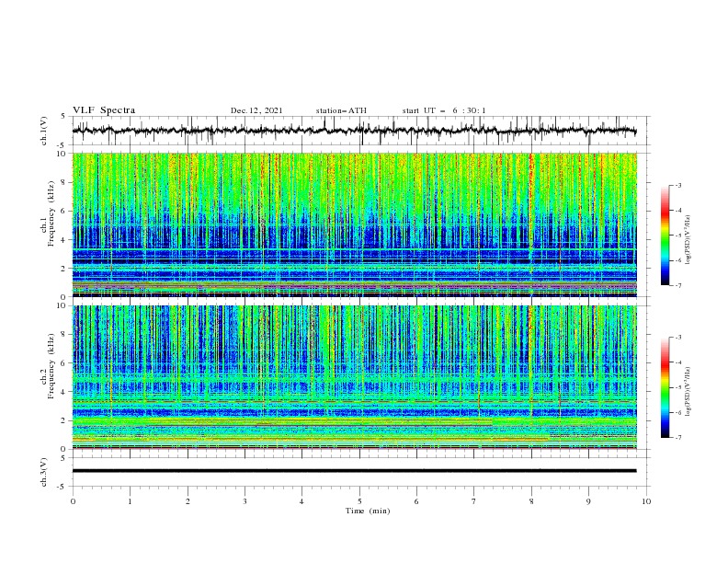Click the "6" kHz tick on ch.1 axis
Screen dimensions: 728x563
click(65, 211)
